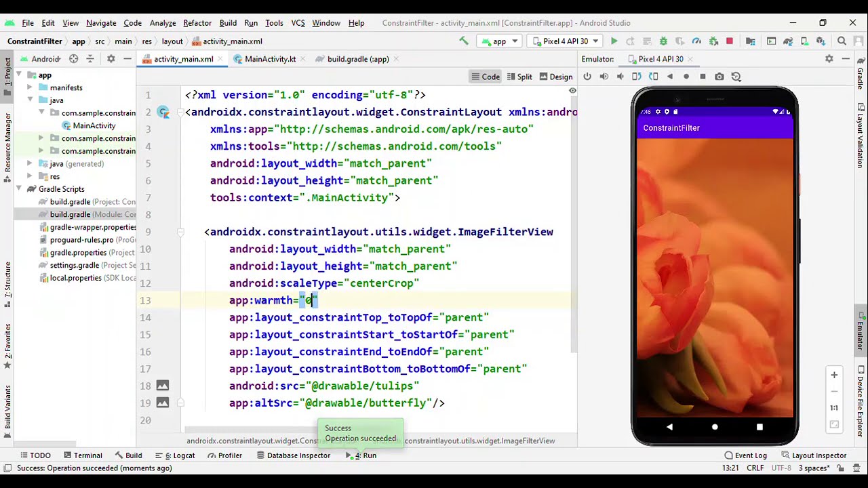
Task: Switch editor to Code view
Action: pyautogui.click(x=486, y=77)
